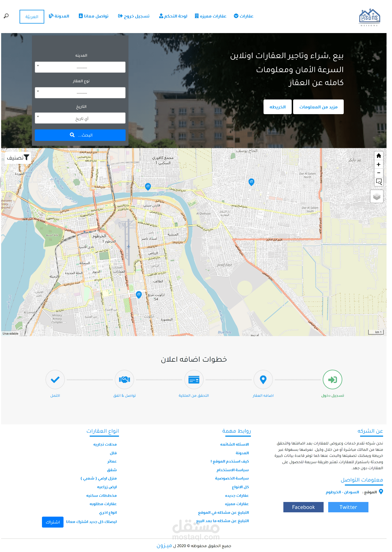Click تسجيل خروج in the navbar
Image resolution: width=392 pixels, height=552 pixels.
(x=134, y=16)
